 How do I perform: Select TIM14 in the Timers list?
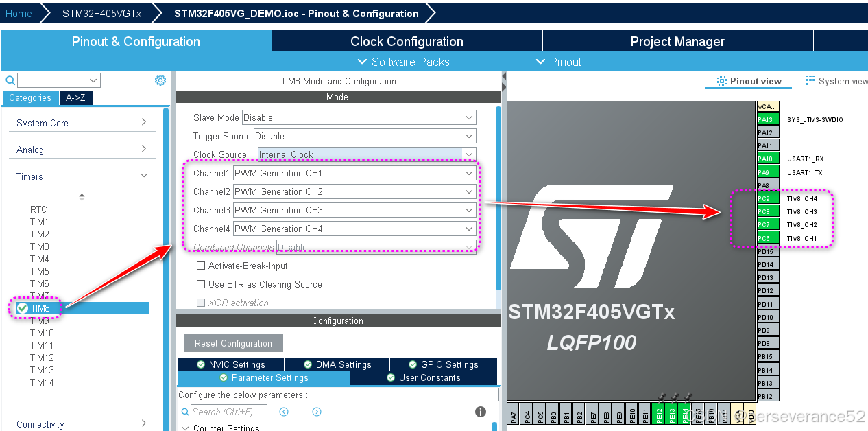(42, 382)
